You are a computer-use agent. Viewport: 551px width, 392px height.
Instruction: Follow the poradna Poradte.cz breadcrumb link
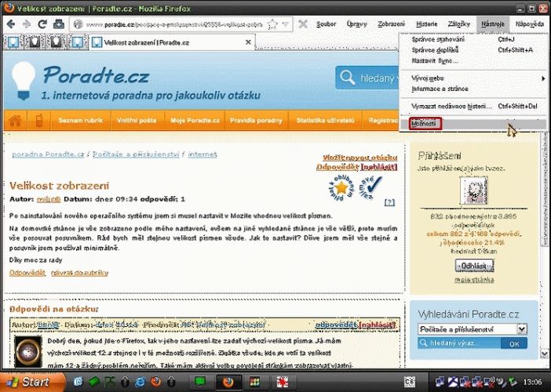(x=48, y=154)
